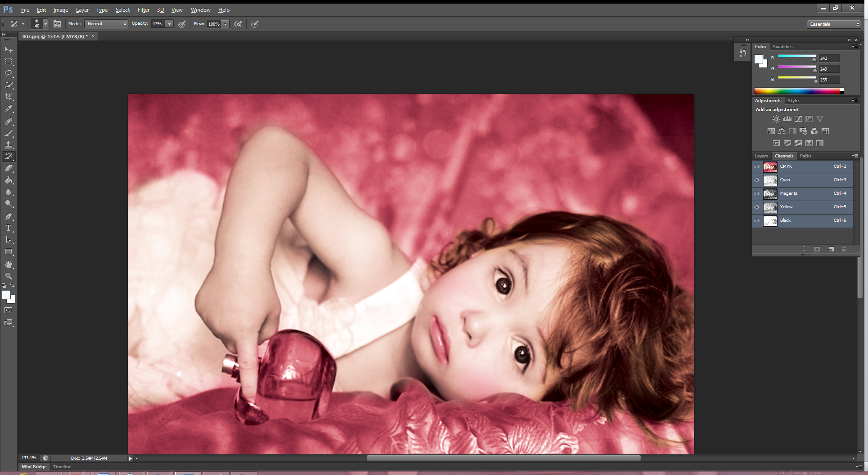The image size is (868, 475).
Task: Select the Horizontal Type tool
Action: coord(9,228)
